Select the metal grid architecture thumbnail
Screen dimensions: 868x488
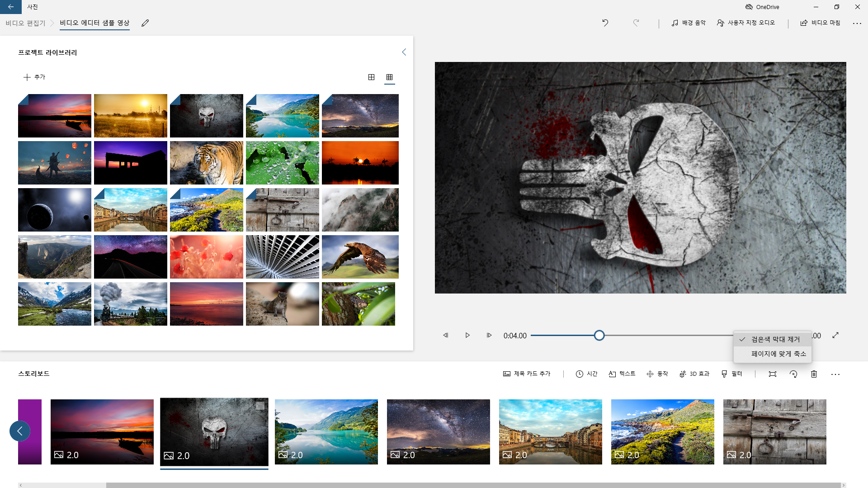tap(283, 257)
